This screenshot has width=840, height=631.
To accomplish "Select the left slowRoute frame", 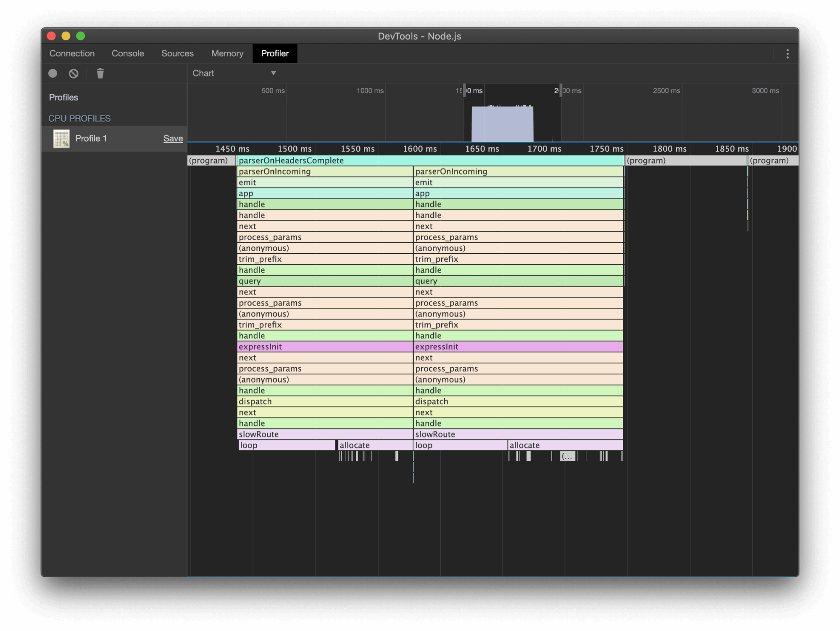I will click(325, 434).
